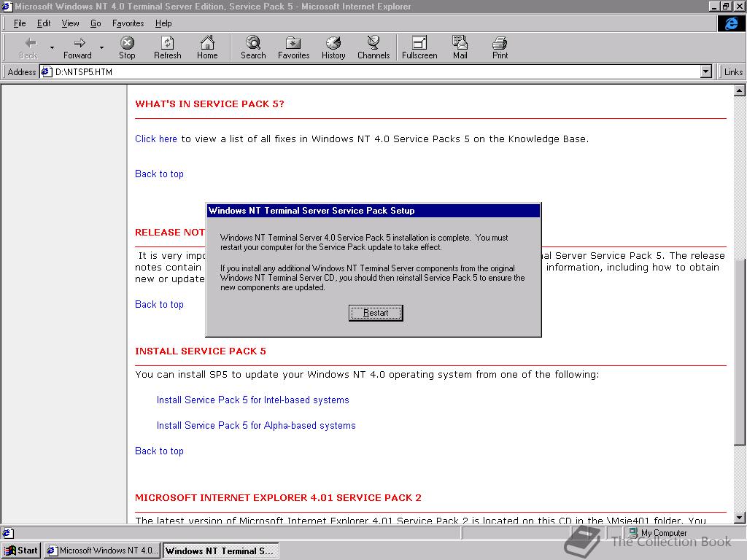Viewport: 747px width, 560px height.
Task: Open Channels satellite dish icon
Action: 373,43
